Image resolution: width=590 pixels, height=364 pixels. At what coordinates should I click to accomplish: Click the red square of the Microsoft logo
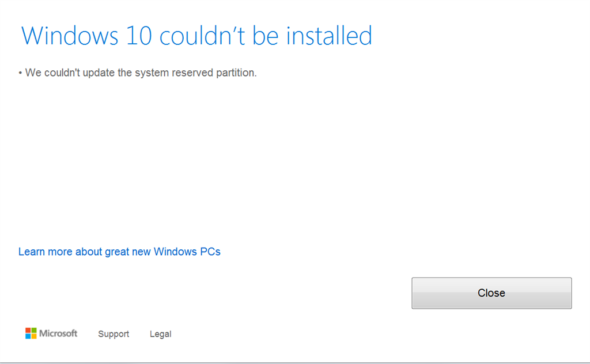(x=28, y=331)
